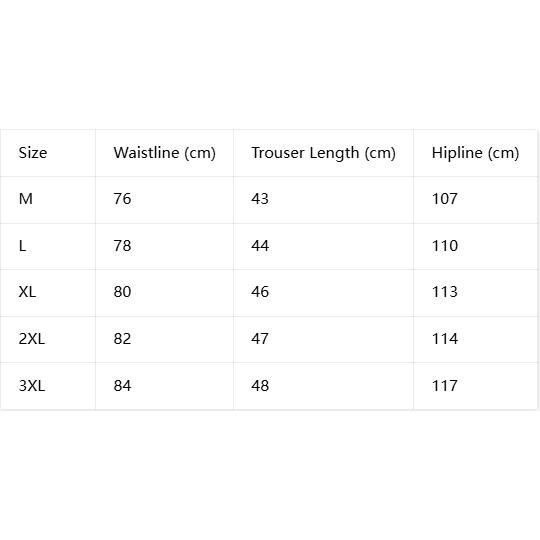Click waistline value 84 for size 3XL
This screenshot has width=540, height=540.
tap(122, 386)
